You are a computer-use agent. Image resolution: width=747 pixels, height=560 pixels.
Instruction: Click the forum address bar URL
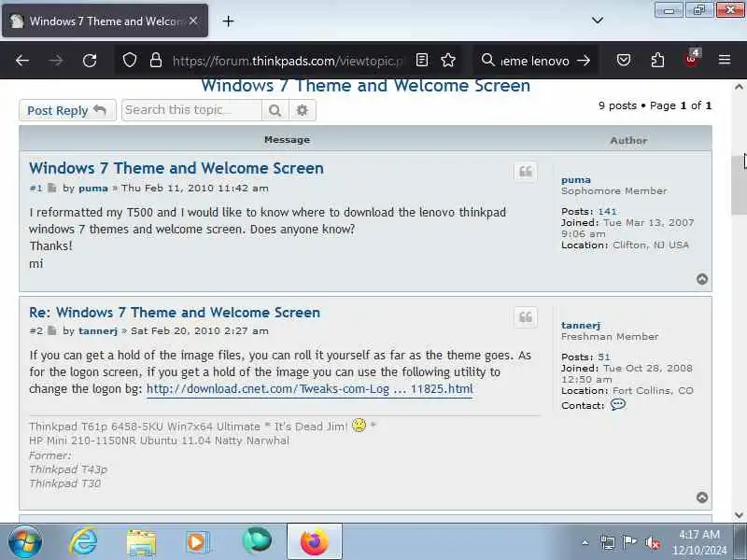click(x=289, y=61)
